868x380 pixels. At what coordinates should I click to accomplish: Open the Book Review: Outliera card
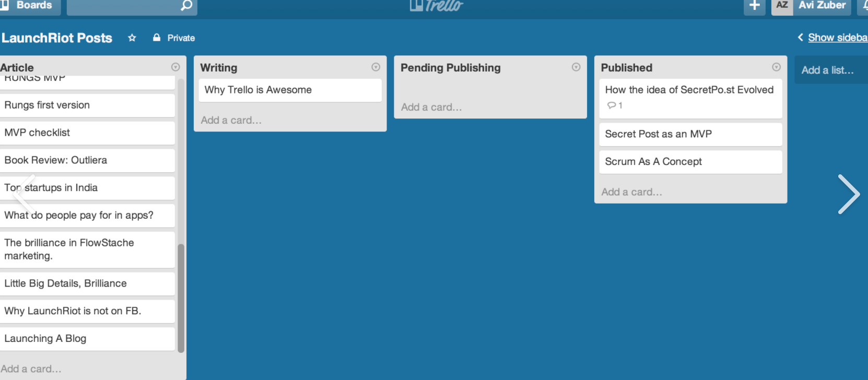[87, 161]
